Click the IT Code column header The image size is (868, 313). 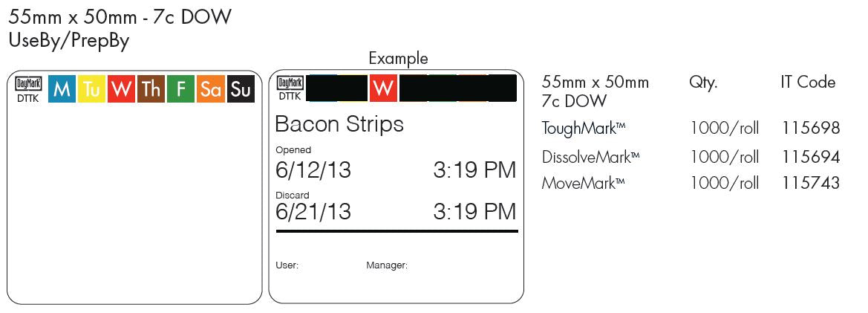pyautogui.click(x=808, y=83)
